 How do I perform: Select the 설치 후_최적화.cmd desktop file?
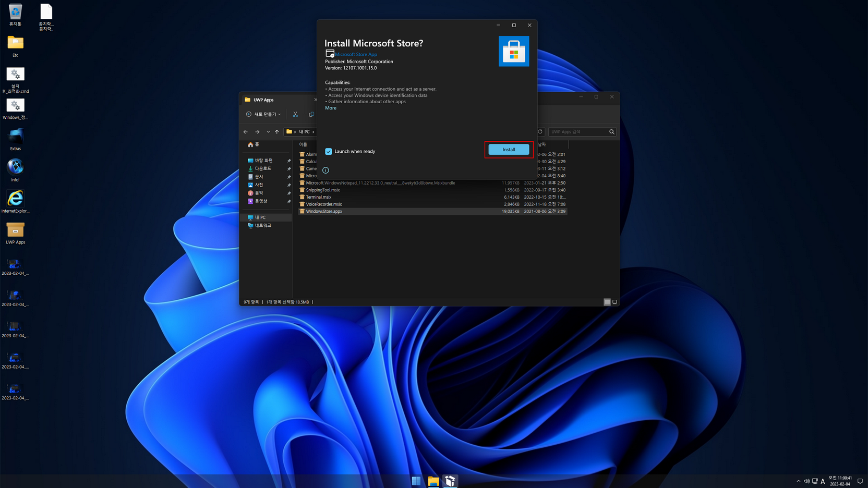tap(15, 80)
